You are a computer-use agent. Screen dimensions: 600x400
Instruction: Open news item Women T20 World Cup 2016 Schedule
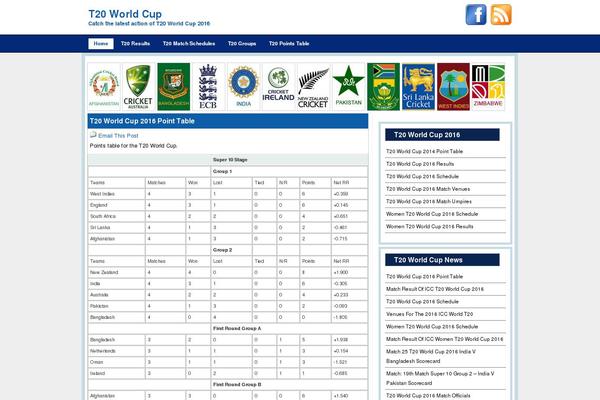(x=432, y=327)
